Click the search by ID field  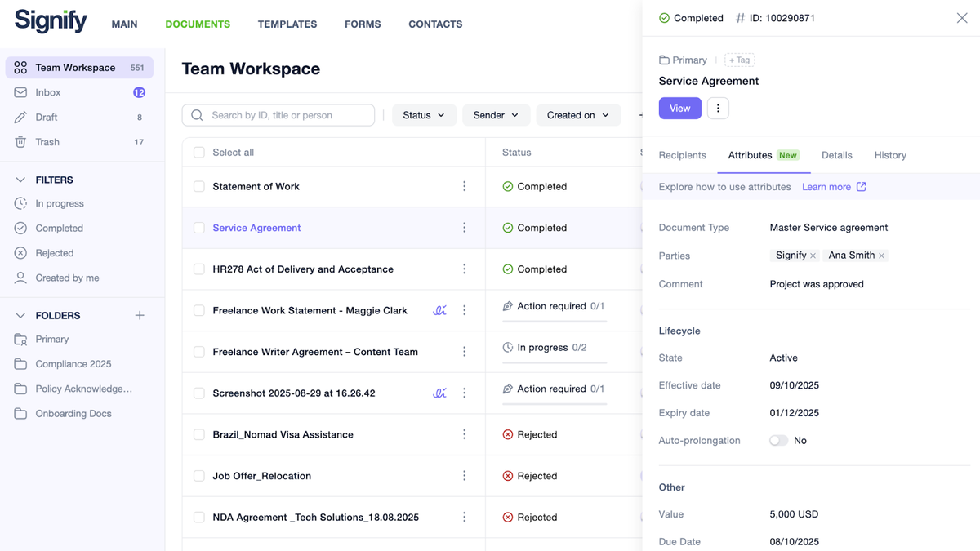[x=278, y=115]
